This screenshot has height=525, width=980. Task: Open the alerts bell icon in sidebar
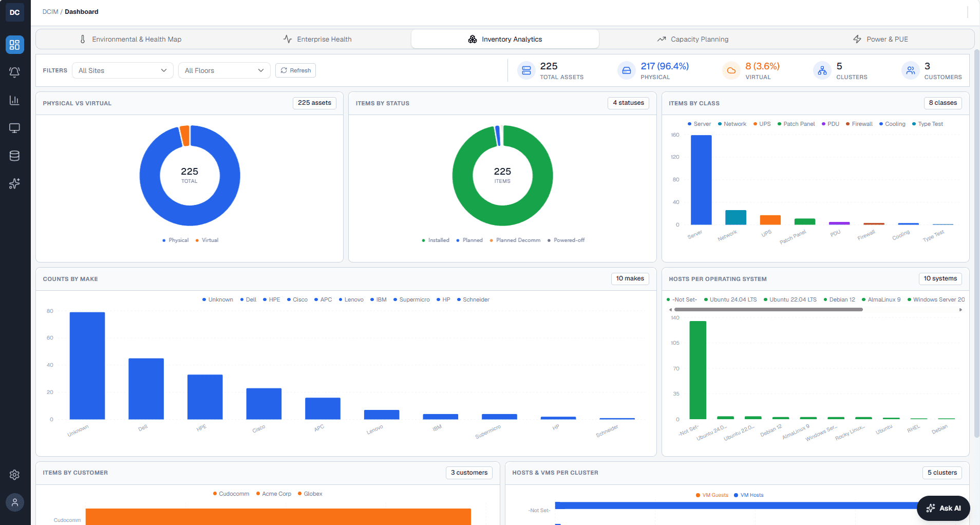coord(15,72)
